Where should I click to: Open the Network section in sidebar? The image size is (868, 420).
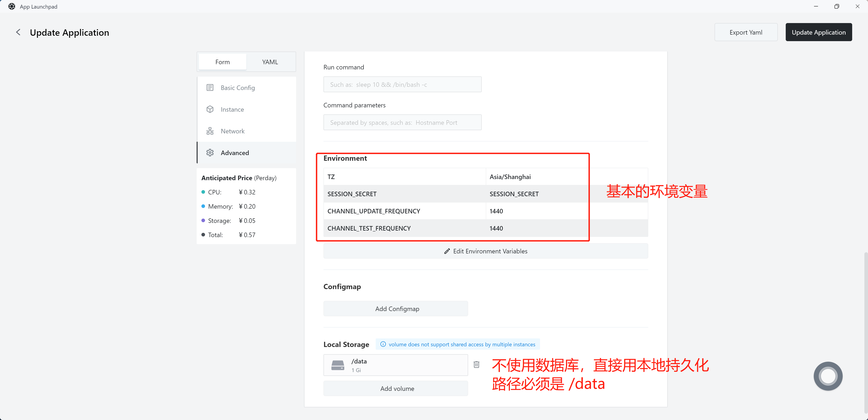pos(233,131)
